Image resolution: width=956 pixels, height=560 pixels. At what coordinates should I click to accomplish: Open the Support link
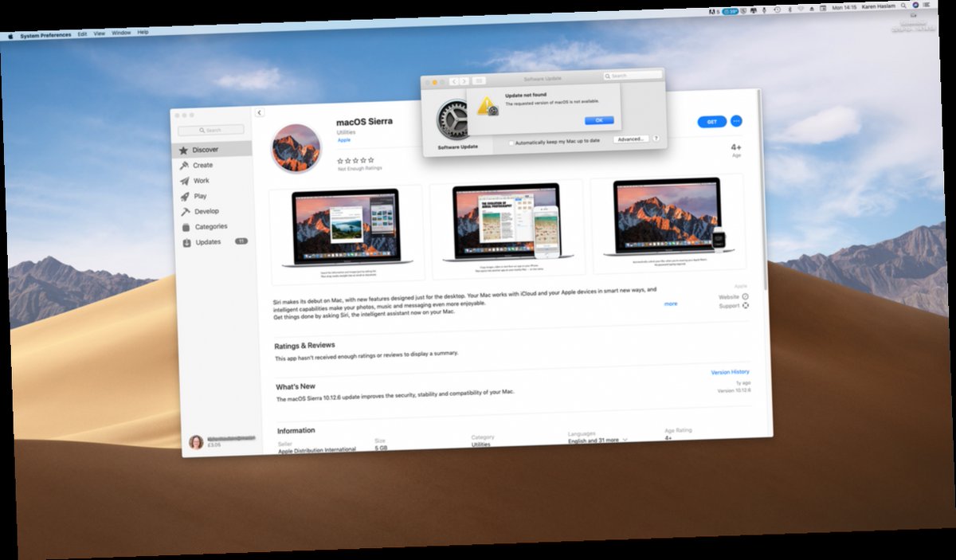(734, 306)
